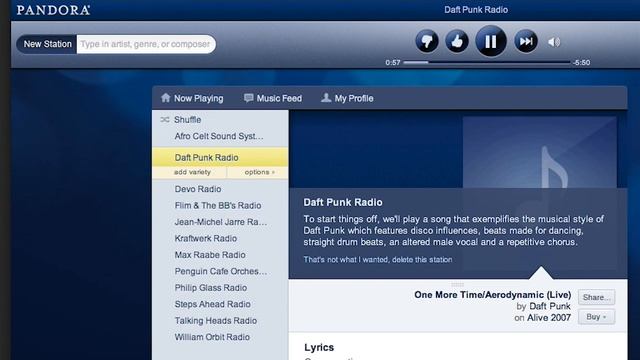Click the Daft Punk Radio title in header

point(476,10)
